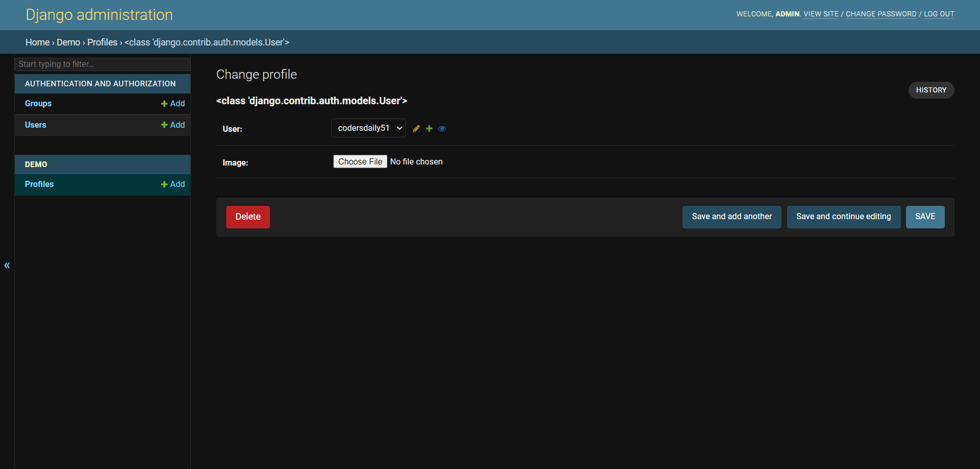Screen dimensions: 980x469
Task: Collapse the sidebar with the double-chevron toggle
Action: pyautogui.click(x=7, y=265)
